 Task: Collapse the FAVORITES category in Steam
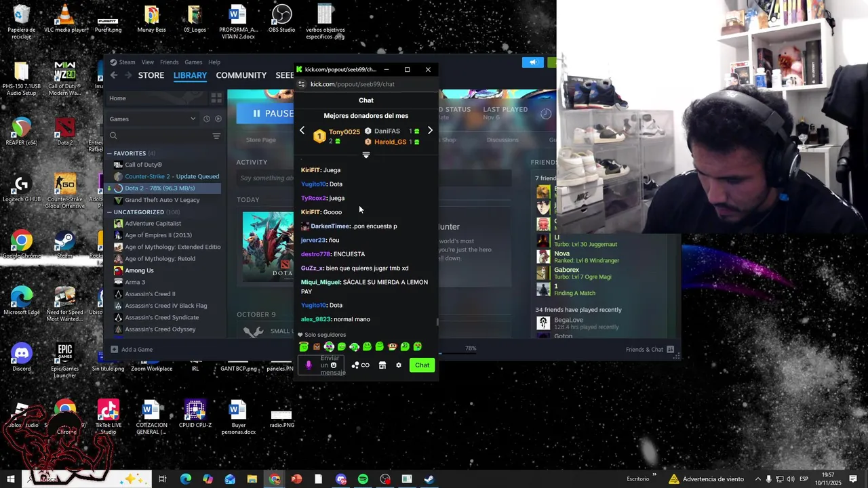pyautogui.click(x=109, y=153)
